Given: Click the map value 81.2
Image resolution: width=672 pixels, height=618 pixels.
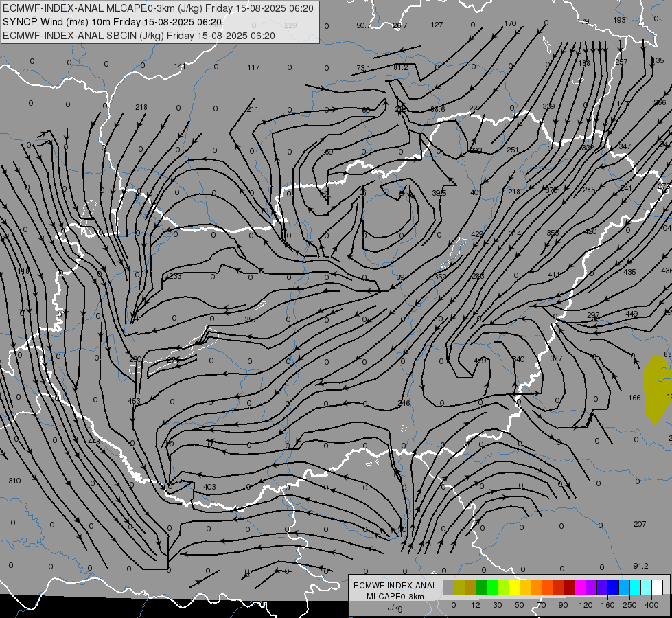Looking at the screenshot, I should tap(401, 67).
